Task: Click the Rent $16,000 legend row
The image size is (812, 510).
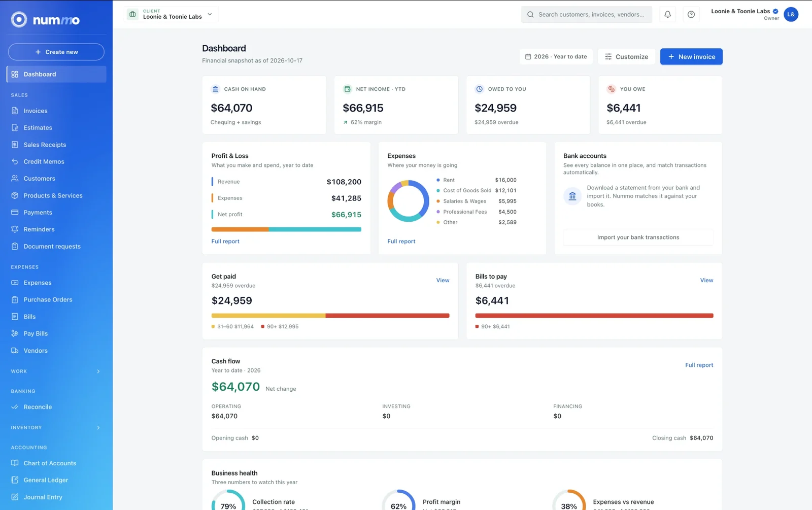Action: point(477,180)
